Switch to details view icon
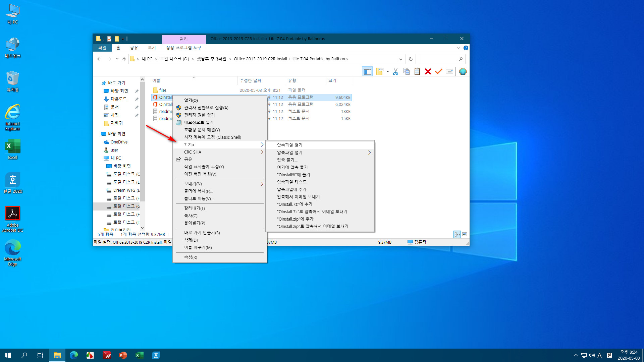 tap(457, 234)
